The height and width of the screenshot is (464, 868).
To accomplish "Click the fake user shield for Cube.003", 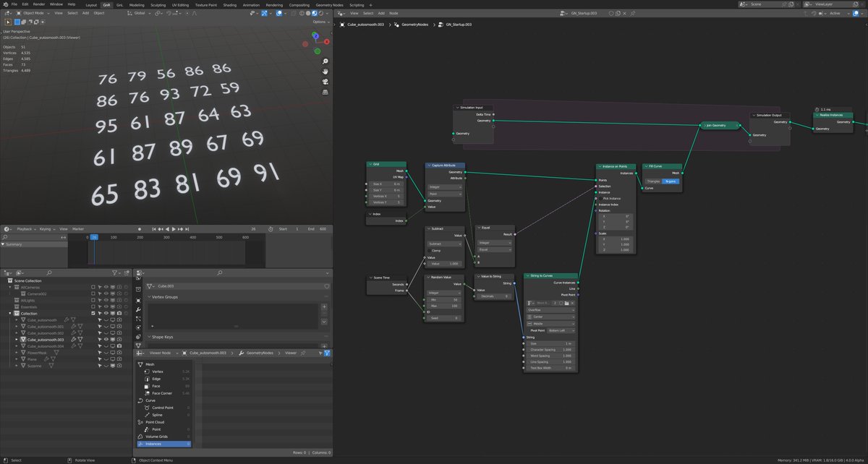I will [x=327, y=287].
